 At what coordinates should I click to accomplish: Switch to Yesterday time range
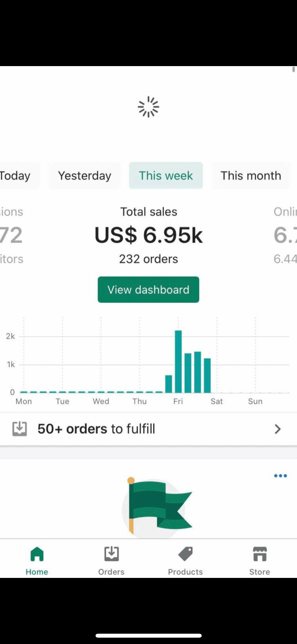click(x=84, y=176)
